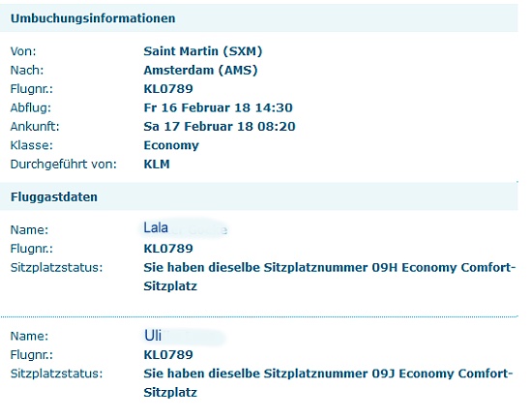Viewport: 532px width, 420px height.
Task: Click the seat status text with 09J
Action: pos(328,383)
